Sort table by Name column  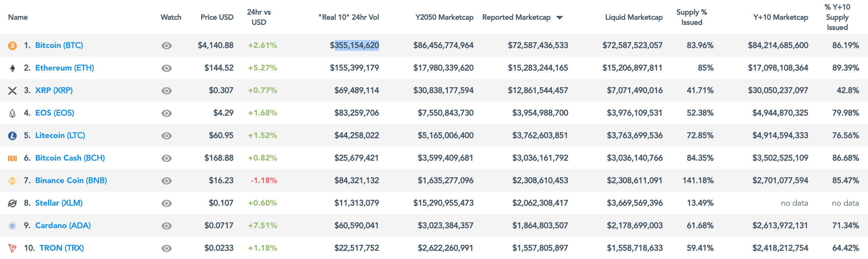(x=18, y=17)
